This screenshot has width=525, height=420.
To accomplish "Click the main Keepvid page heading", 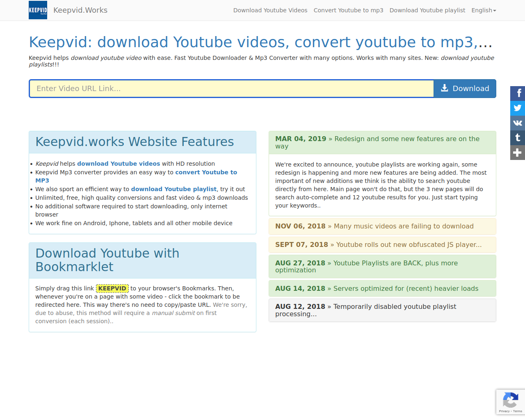I will [260, 42].
